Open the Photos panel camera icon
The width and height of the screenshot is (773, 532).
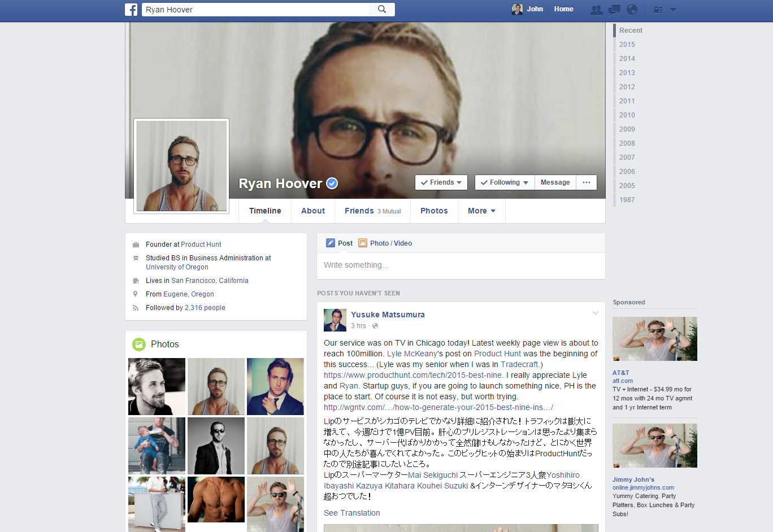(x=139, y=344)
